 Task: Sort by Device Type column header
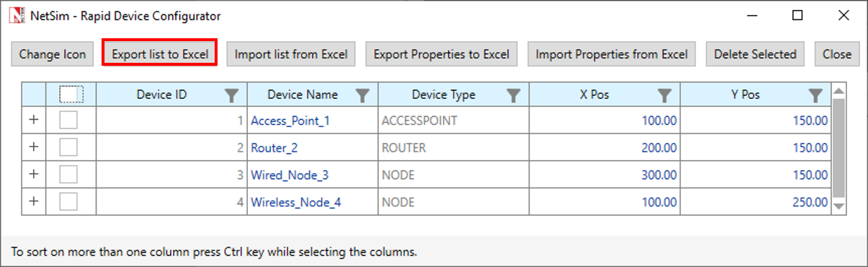pos(444,95)
